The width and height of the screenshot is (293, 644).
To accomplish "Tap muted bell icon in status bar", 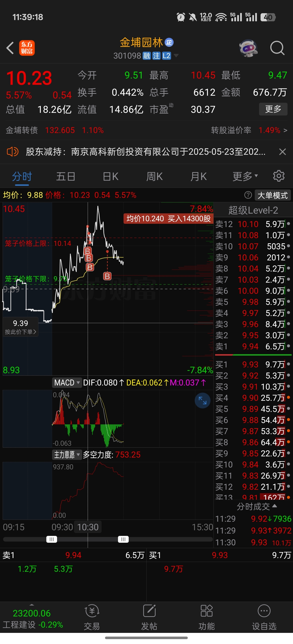I will (193, 17).
